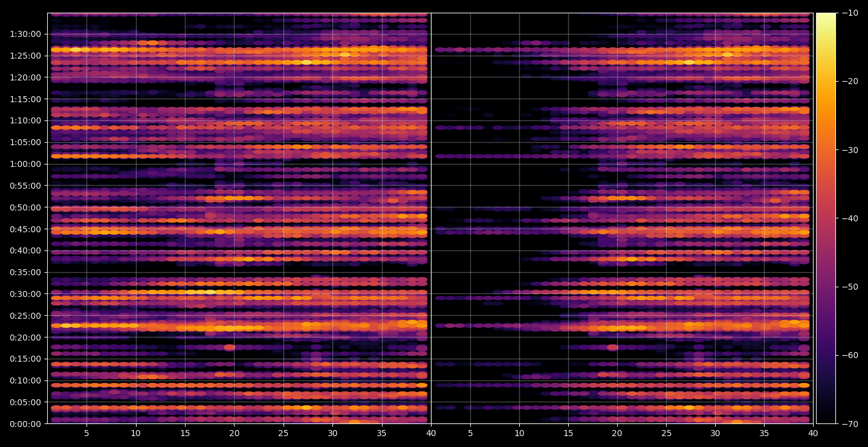
Task: Select the −30 colorbar tick label
Action: coord(849,150)
